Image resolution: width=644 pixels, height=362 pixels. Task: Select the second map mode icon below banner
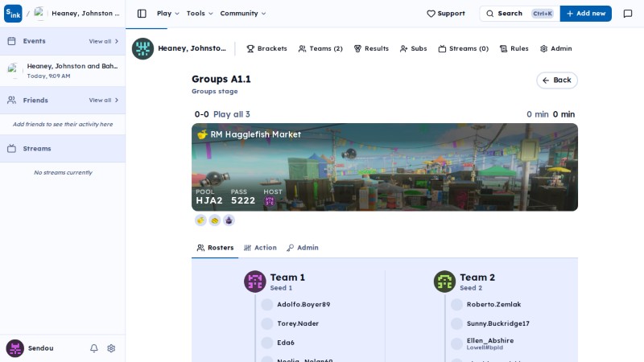click(x=214, y=220)
